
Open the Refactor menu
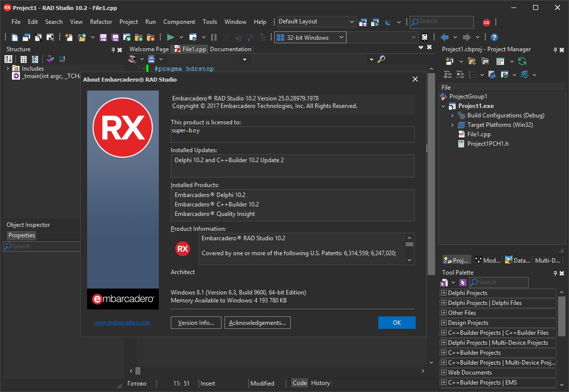click(101, 22)
